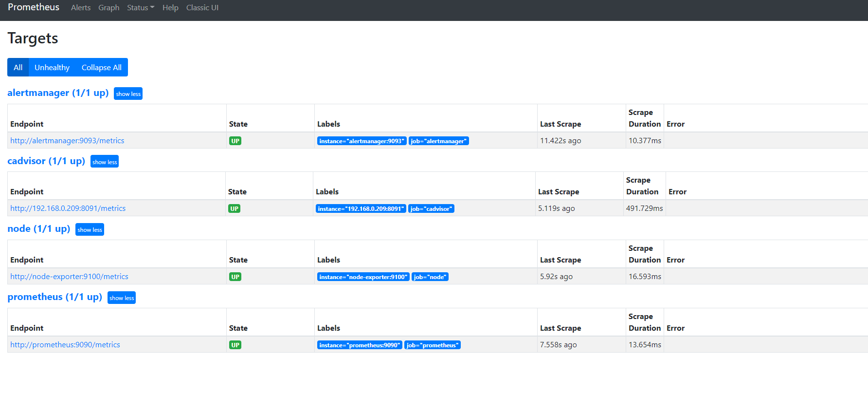The image size is (868, 395).
Task: Go to the Alerts page
Action: (x=81, y=8)
